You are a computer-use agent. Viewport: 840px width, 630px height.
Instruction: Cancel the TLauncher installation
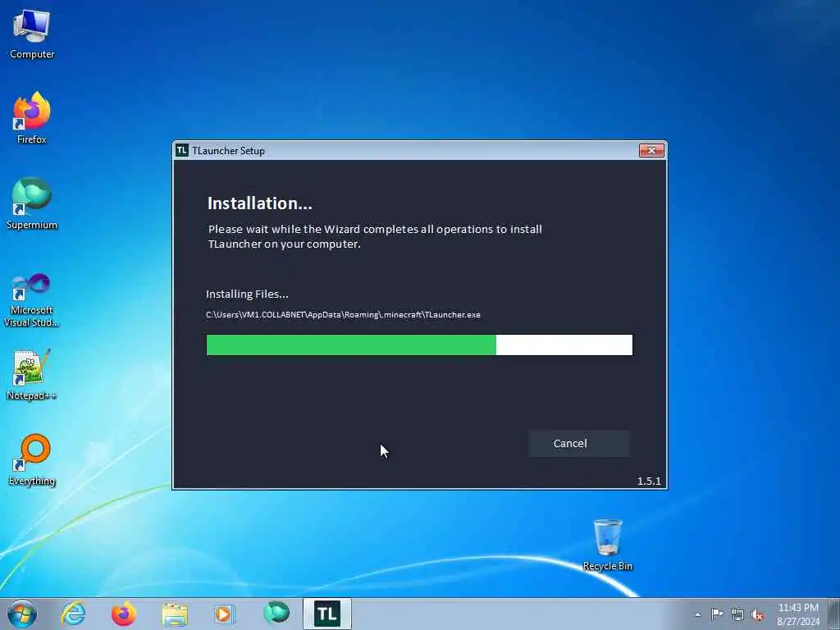tap(579, 444)
